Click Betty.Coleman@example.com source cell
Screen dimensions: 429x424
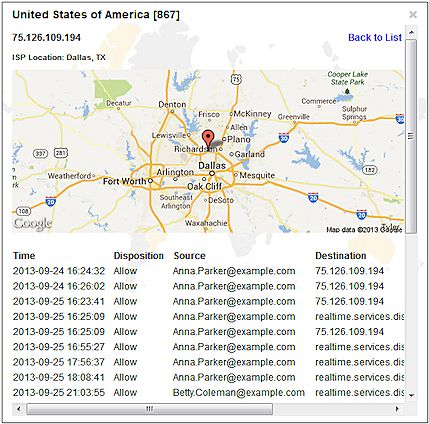(239, 392)
